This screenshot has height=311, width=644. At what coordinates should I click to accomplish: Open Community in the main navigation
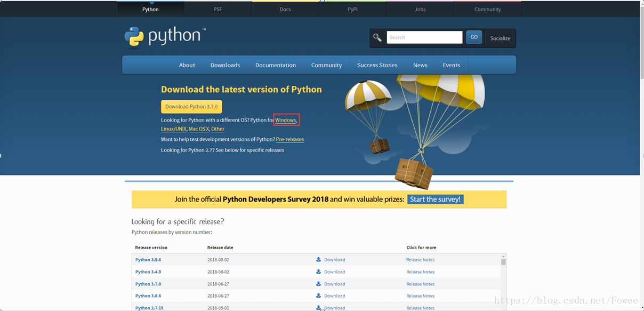coord(326,65)
